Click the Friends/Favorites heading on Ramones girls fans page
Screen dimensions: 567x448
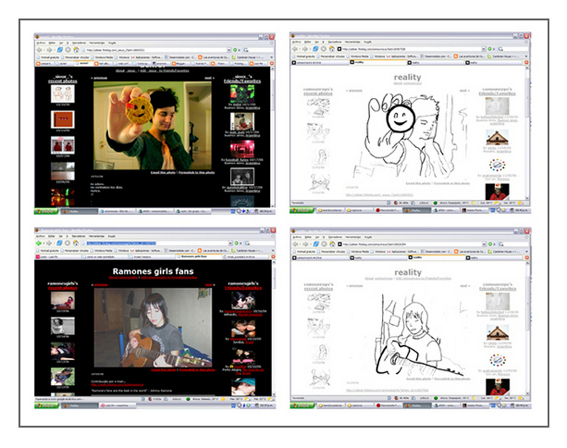[x=243, y=288]
